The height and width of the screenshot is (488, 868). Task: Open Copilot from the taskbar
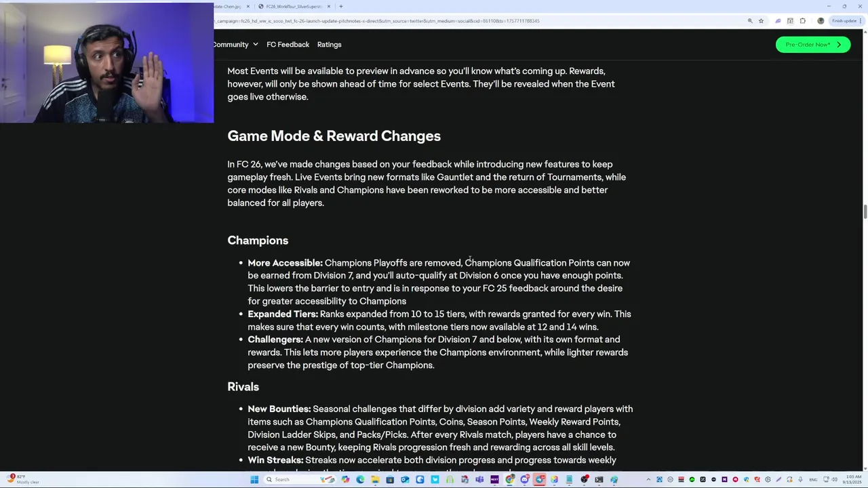345,479
